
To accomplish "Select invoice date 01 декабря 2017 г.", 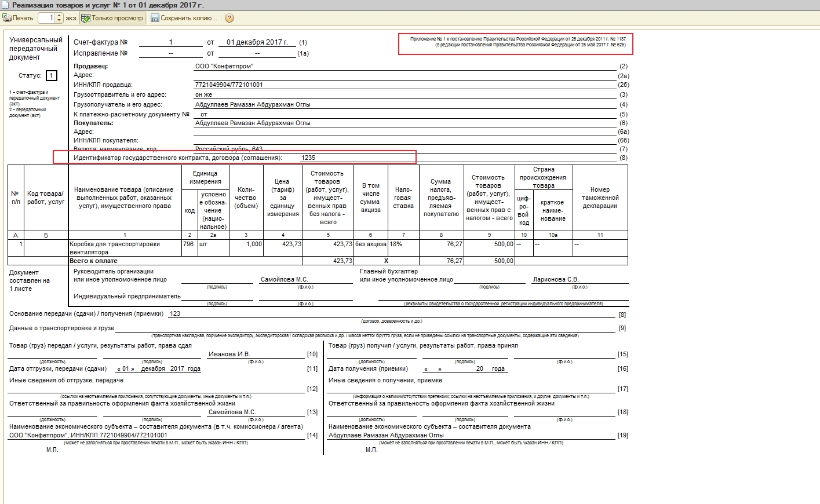I will [257, 42].
